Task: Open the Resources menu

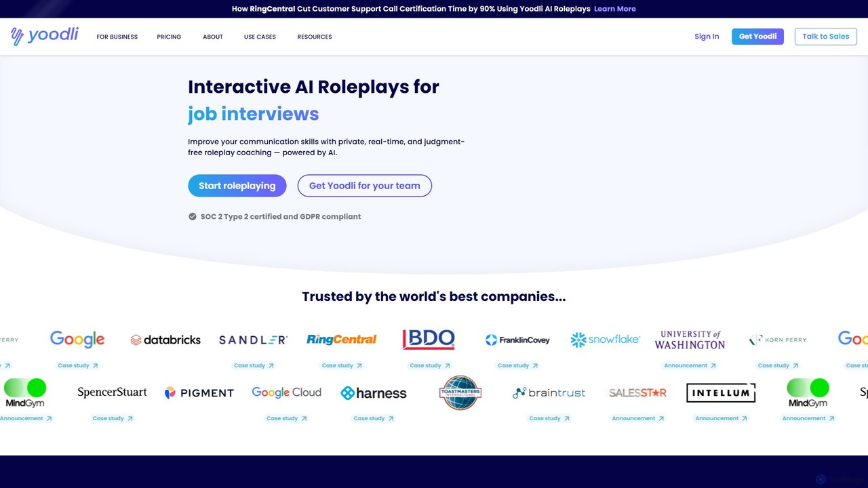Action: coord(315,37)
